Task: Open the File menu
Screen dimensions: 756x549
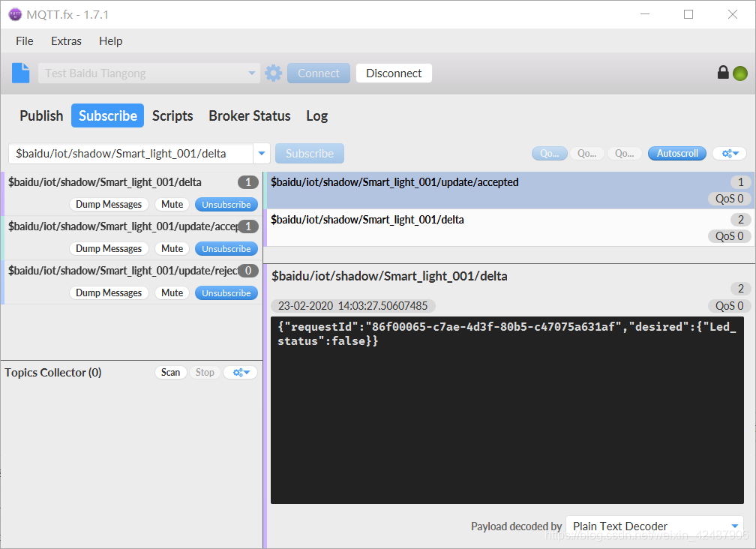Action: click(25, 41)
